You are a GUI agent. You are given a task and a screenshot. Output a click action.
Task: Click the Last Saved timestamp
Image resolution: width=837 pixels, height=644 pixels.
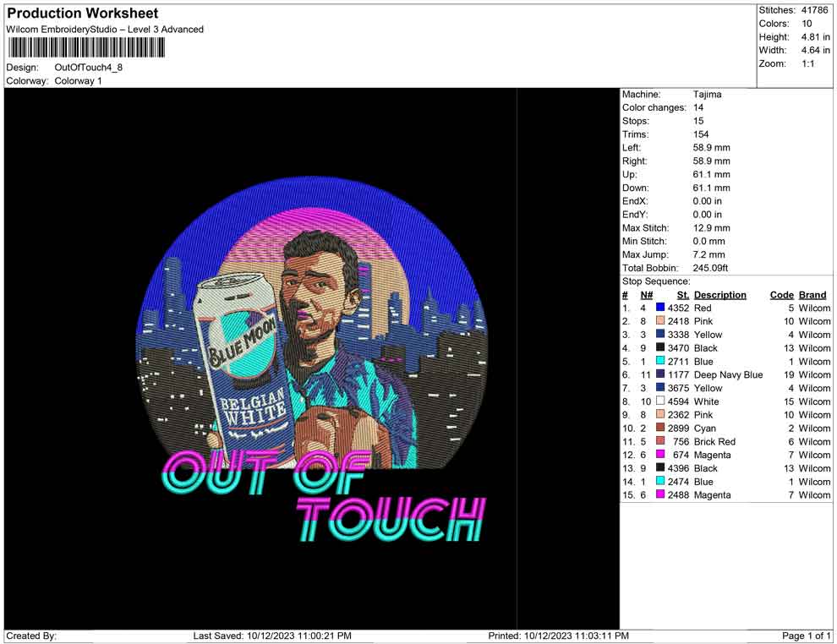pyautogui.click(x=272, y=636)
